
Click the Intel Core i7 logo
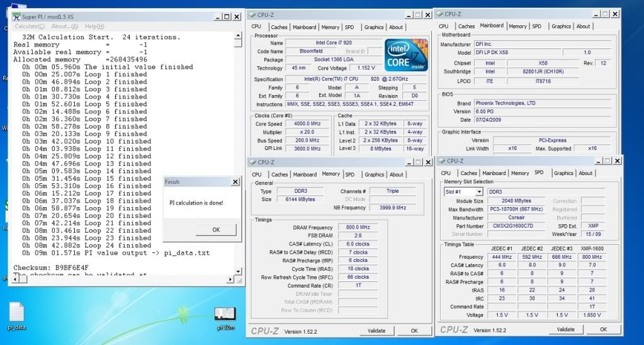point(406,55)
